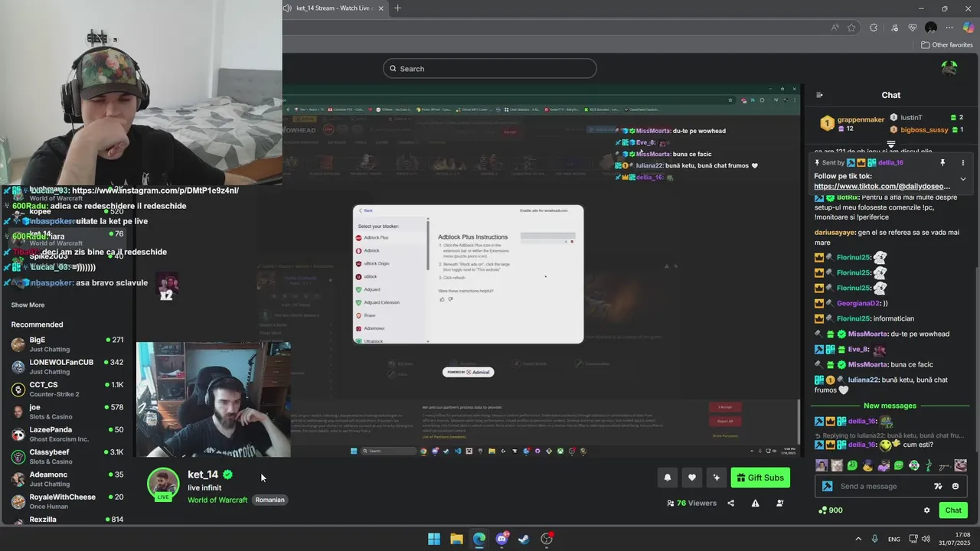This screenshot has height=551, width=980.
Task: Close the ket_14 Stream tab
Action: [381, 8]
